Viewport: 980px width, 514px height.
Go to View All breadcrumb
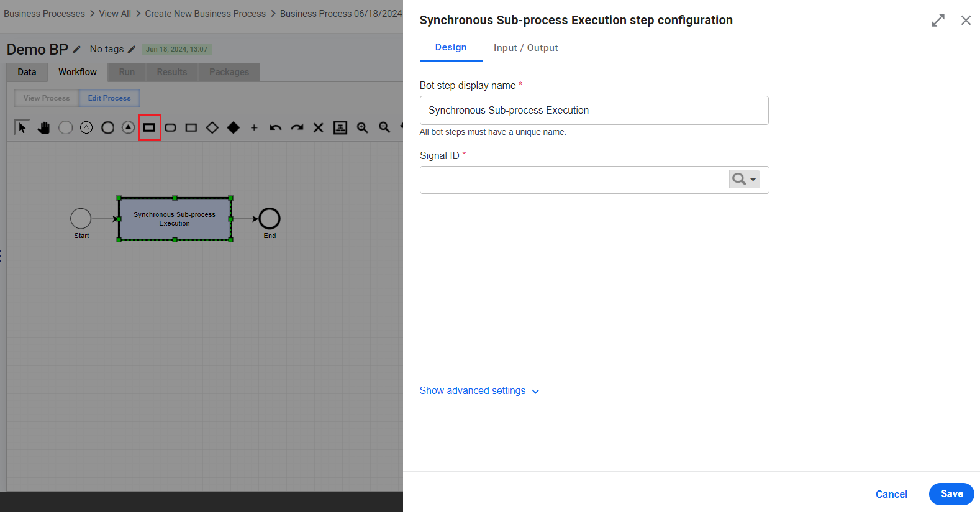[115, 14]
